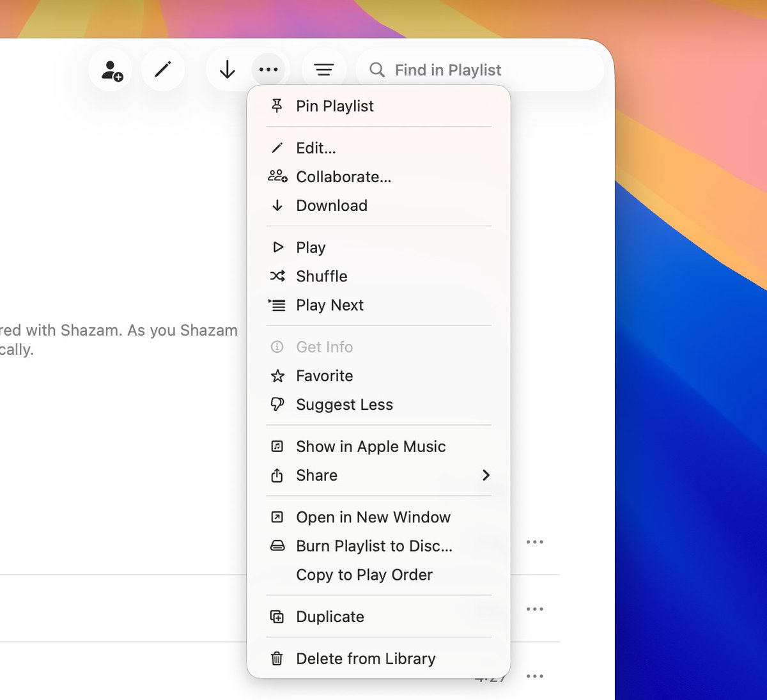Click the add collaborator person icon in toolbar
Image resolution: width=767 pixels, height=700 pixels.
coord(111,70)
